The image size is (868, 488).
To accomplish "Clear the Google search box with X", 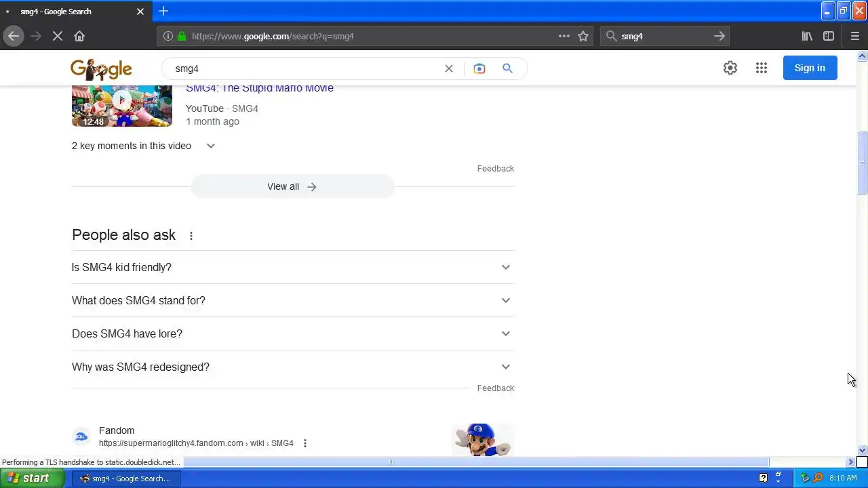I will click(448, 68).
